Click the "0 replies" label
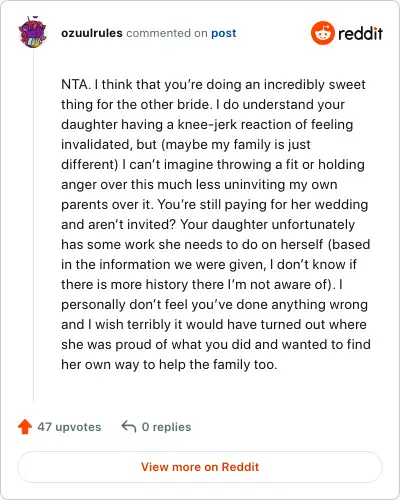This screenshot has width=400, height=500. pos(166,427)
